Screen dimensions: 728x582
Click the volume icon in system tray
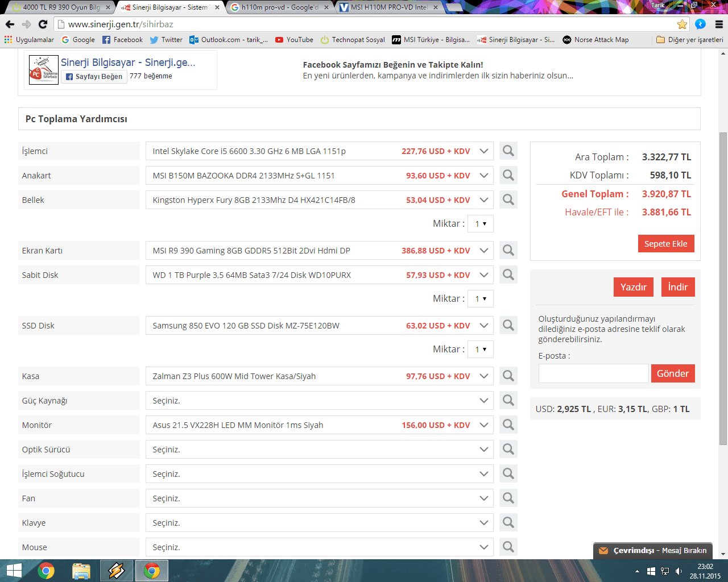click(x=679, y=571)
